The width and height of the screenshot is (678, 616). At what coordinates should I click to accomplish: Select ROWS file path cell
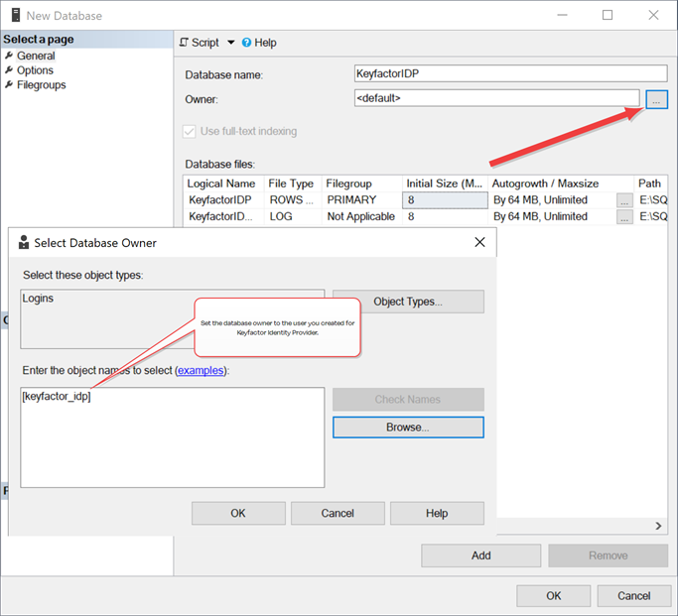tap(651, 200)
